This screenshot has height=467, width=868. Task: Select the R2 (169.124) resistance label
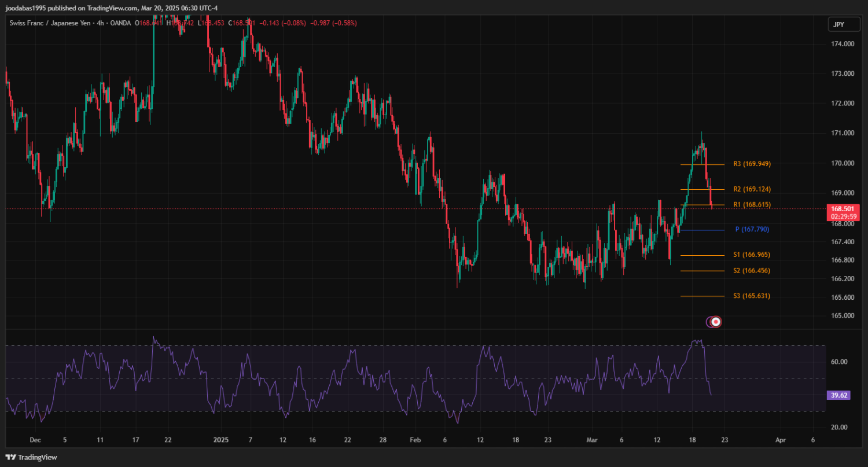(x=752, y=189)
